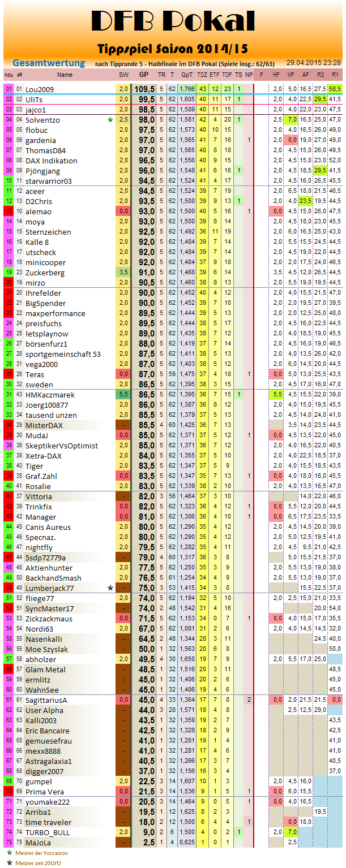This screenshot has height=868, width=346.
Task: Select player name 'D2Chris'
Action: (x=39, y=201)
